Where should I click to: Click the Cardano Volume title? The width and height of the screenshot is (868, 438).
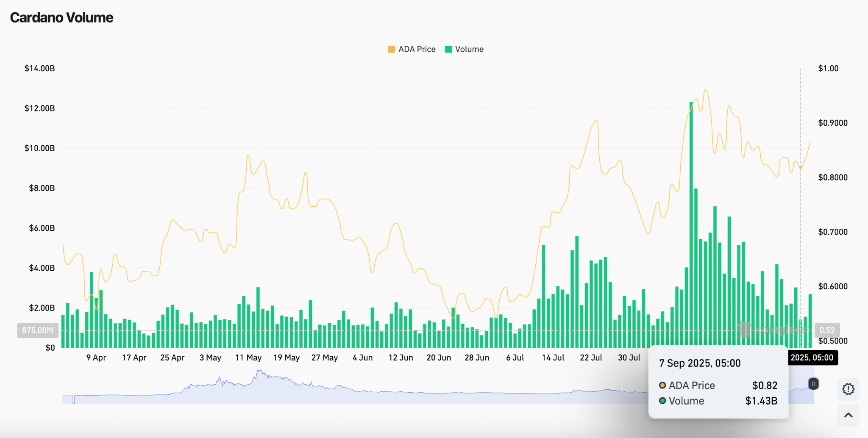(x=61, y=18)
